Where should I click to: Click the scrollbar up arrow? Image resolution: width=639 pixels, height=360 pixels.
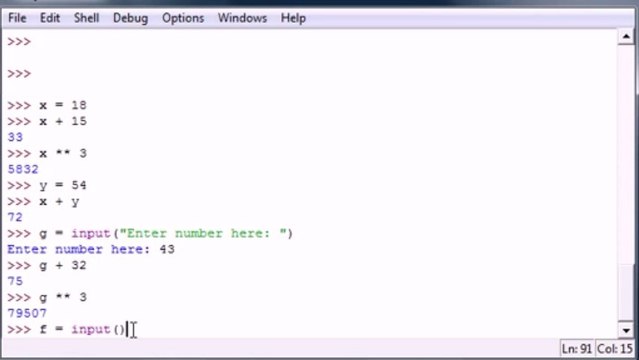click(626, 37)
